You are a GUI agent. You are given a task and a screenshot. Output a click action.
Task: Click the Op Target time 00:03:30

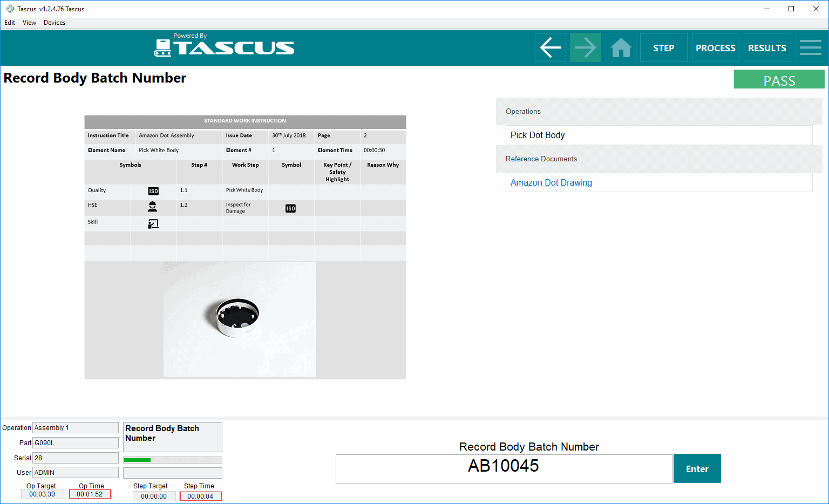tap(42, 494)
